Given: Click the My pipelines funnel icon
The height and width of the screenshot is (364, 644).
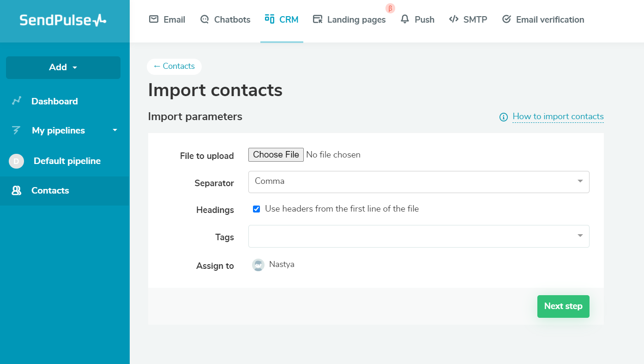Looking at the screenshot, I should tap(17, 130).
